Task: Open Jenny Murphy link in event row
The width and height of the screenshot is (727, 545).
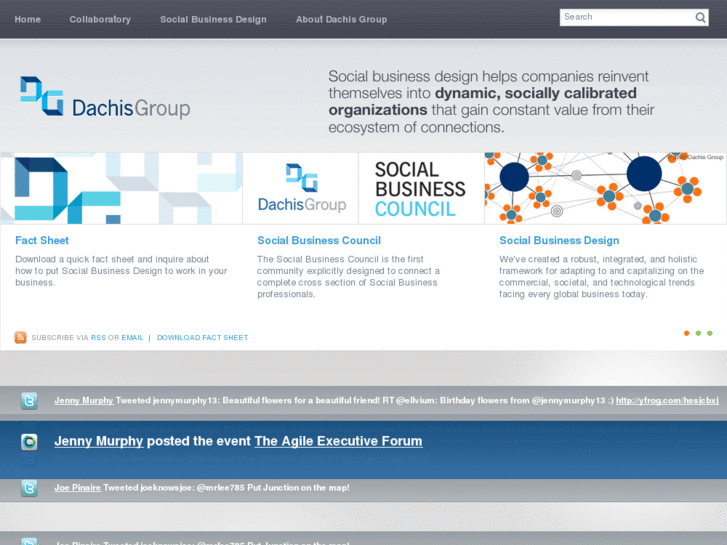Action: [99, 441]
